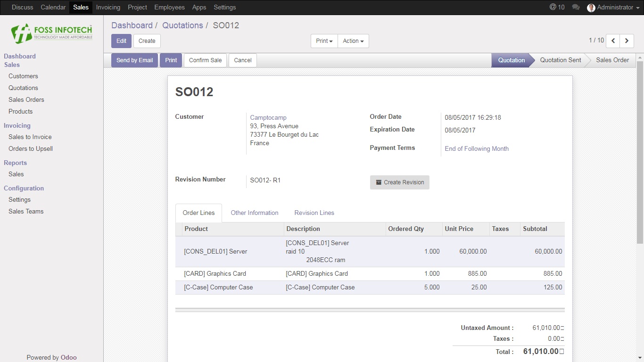Viewport: 644px width, 362px height.
Task: Open Sales Teams in the sidebar
Action: click(x=26, y=212)
